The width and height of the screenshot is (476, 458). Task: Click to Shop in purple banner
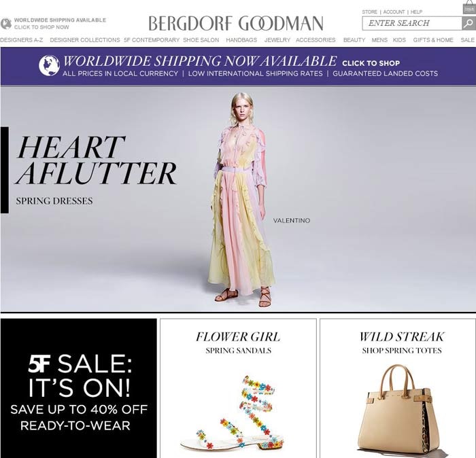(371, 63)
